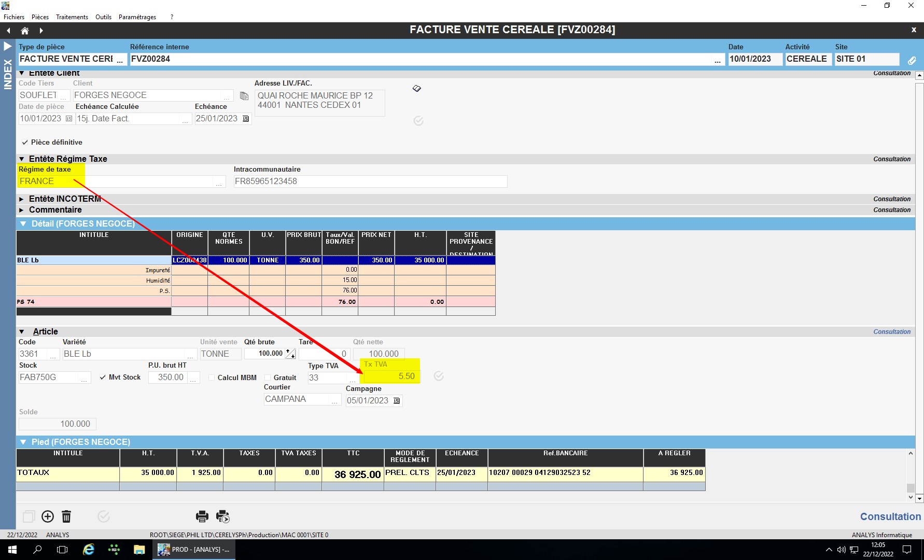The image size is (924, 560).
Task: Expand the Entête INCOTERM section
Action: pos(22,199)
